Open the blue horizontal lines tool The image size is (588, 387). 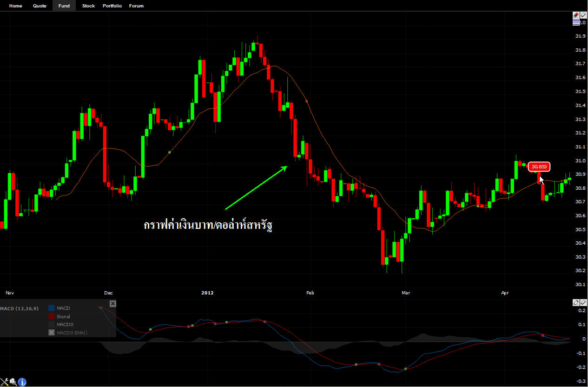[576, 22]
